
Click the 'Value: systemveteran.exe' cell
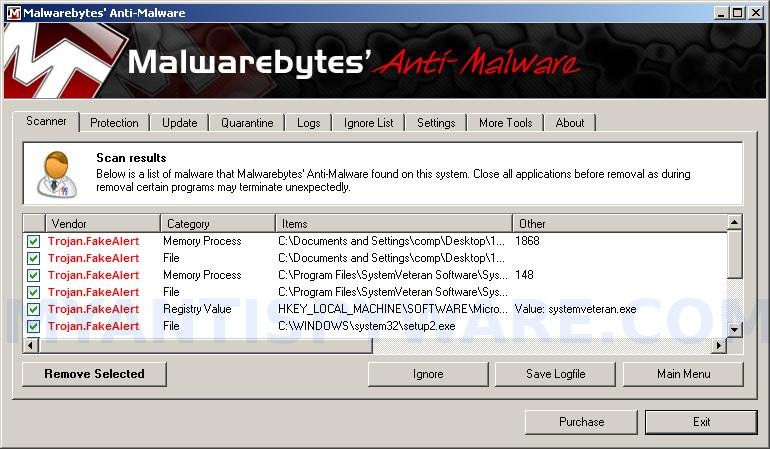pyautogui.click(x=575, y=309)
